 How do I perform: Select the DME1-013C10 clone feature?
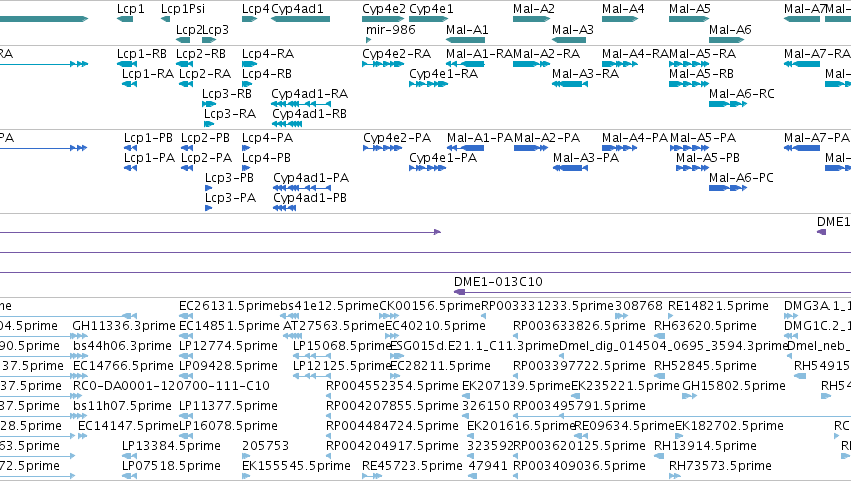point(652,292)
